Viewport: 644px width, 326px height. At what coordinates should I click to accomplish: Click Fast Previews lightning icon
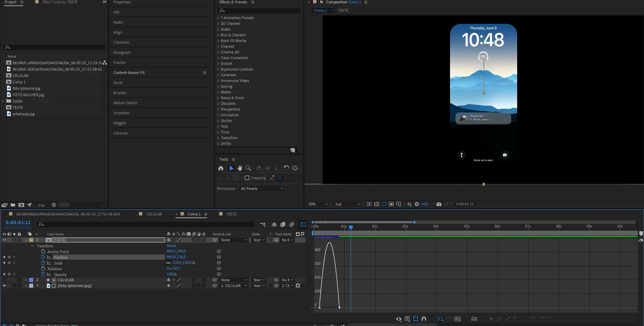point(369,204)
